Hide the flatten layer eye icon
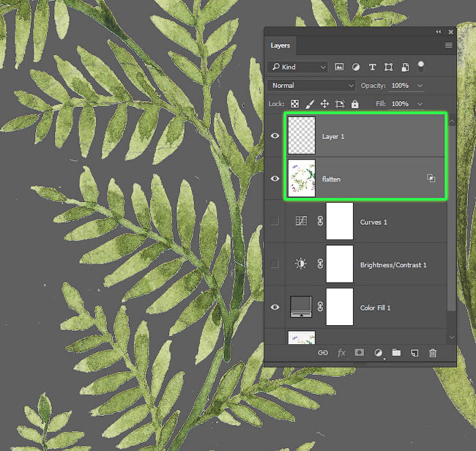The height and width of the screenshot is (451, 476). (x=275, y=179)
